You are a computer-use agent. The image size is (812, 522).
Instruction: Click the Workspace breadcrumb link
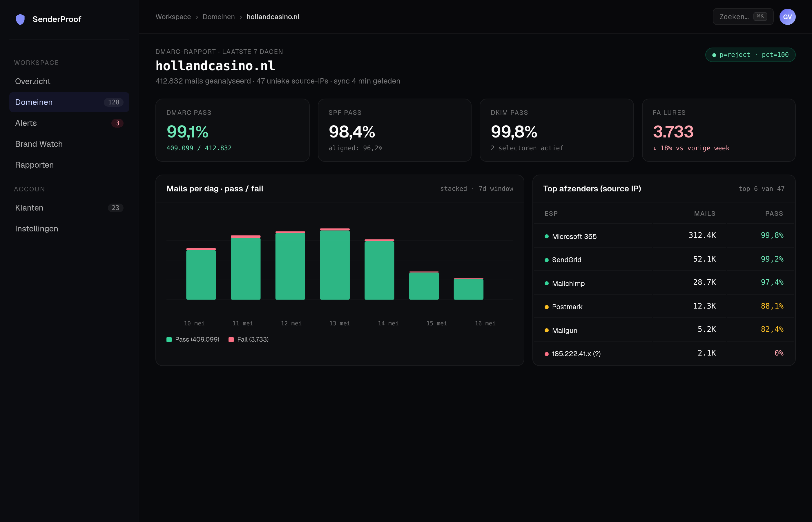coord(173,17)
